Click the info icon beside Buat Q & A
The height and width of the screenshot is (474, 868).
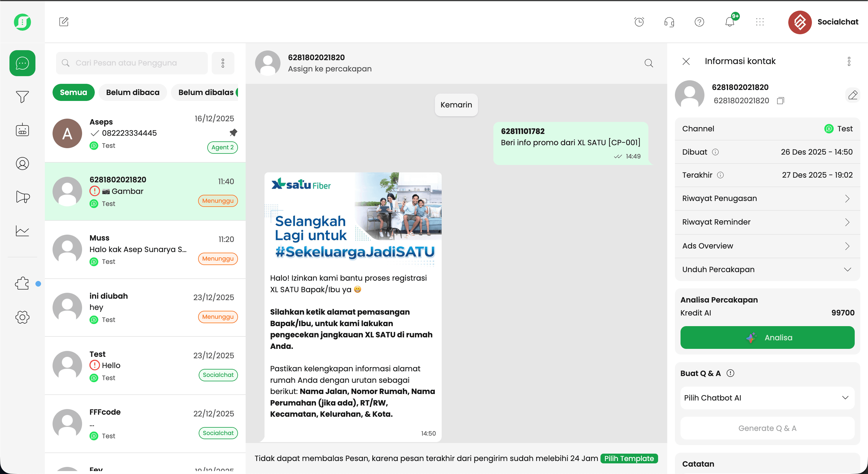(x=730, y=373)
